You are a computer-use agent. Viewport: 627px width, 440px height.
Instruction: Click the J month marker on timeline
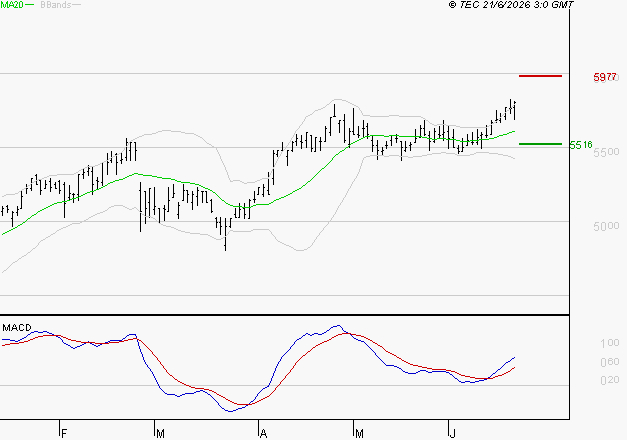(453, 434)
